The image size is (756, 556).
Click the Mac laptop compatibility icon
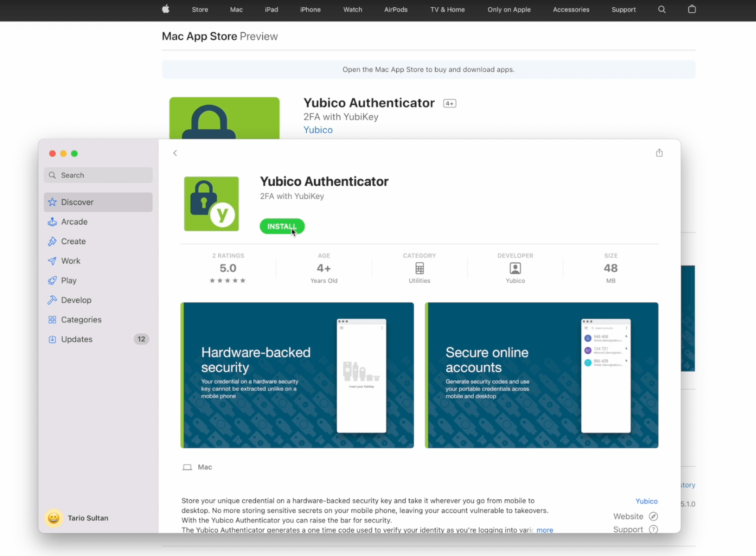[x=187, y=467]
